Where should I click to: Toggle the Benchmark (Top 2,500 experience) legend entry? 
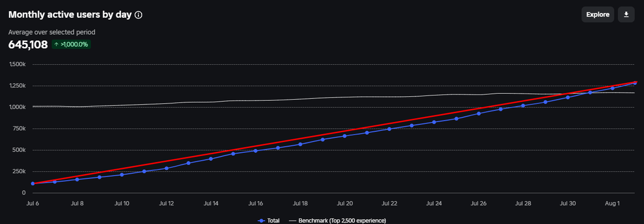click(x=338, y=220)
